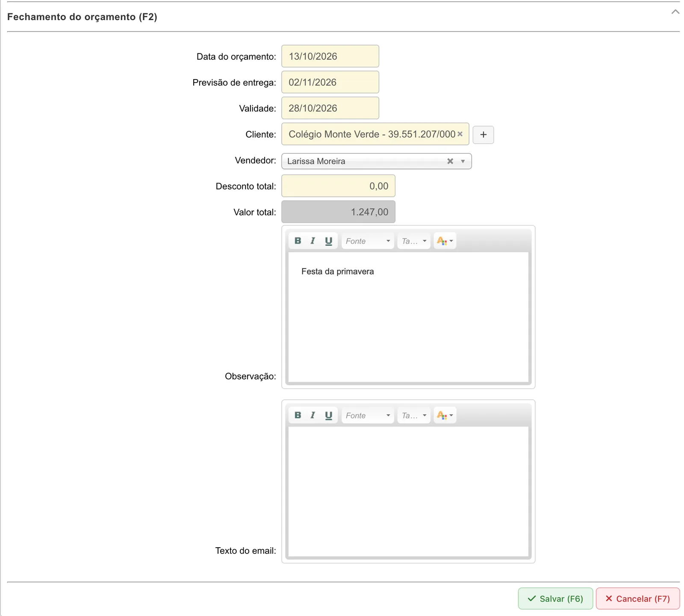Toggle underline in the Observação editor

pos(328,241)
